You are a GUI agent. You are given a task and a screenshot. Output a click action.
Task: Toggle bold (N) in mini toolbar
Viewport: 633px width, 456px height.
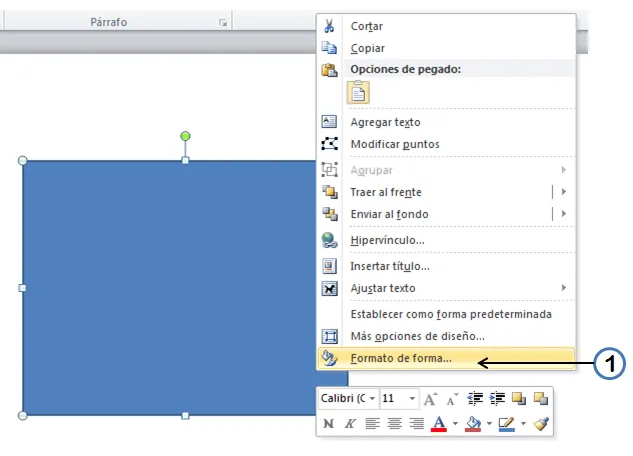point(329,423)
